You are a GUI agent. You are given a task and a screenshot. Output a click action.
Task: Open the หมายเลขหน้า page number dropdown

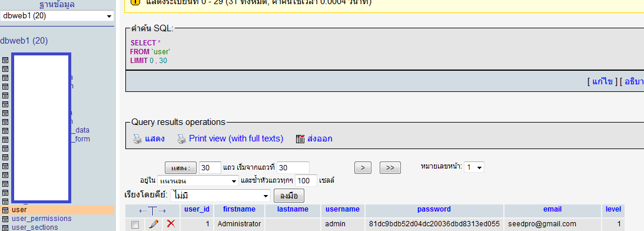(474, 167)
